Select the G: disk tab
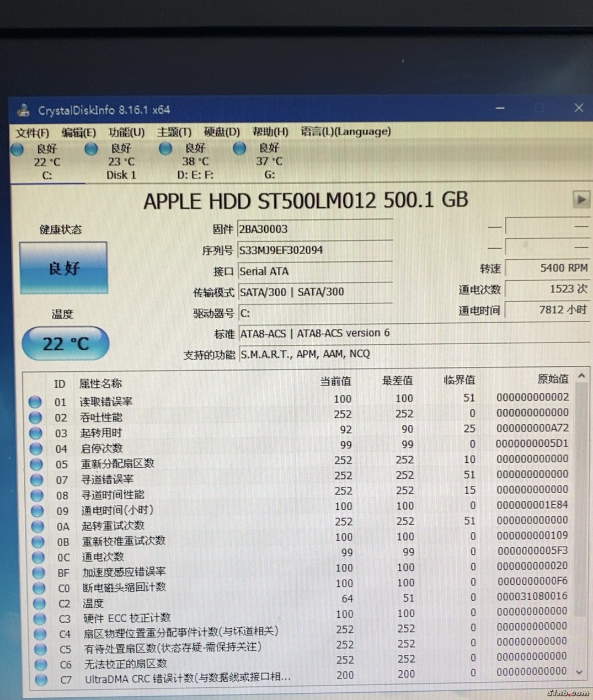This screenshot has height=700, width=593. pyautogui.click(x=269, y=161)
